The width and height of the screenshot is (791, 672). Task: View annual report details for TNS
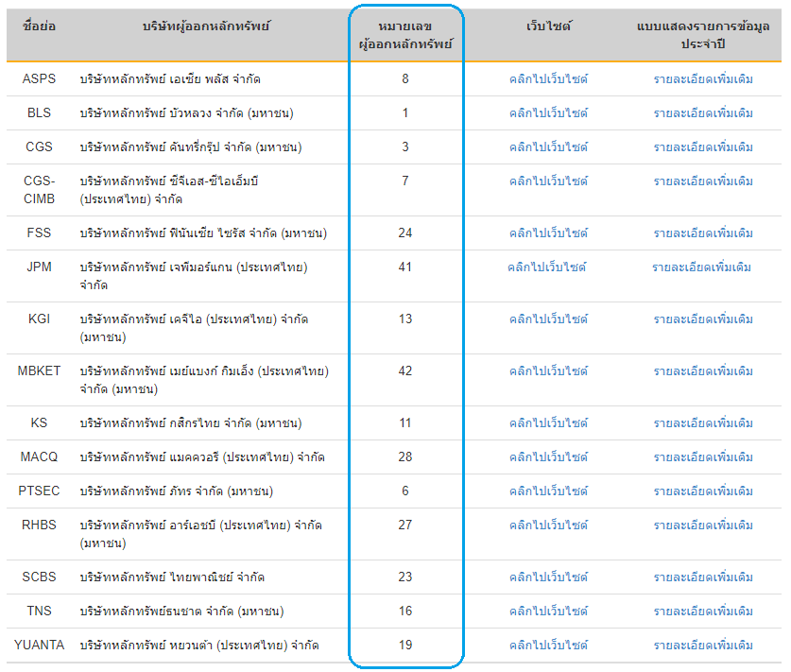pyautogui.click(x=703, y=611)
